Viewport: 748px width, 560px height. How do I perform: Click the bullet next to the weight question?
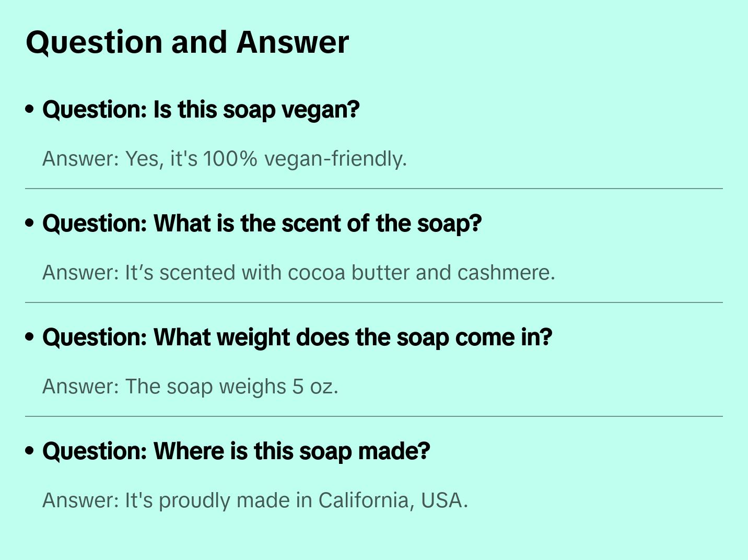coord(30,337)
